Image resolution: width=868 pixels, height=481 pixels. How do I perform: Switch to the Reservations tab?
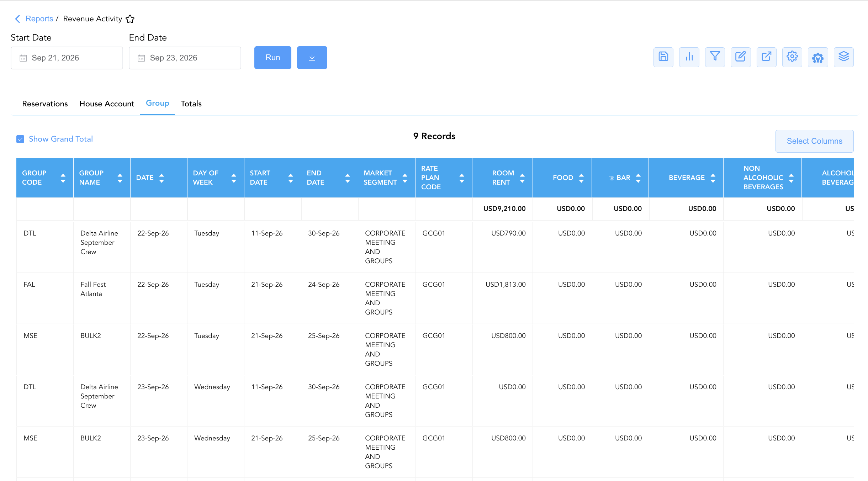tap(45, 104)
